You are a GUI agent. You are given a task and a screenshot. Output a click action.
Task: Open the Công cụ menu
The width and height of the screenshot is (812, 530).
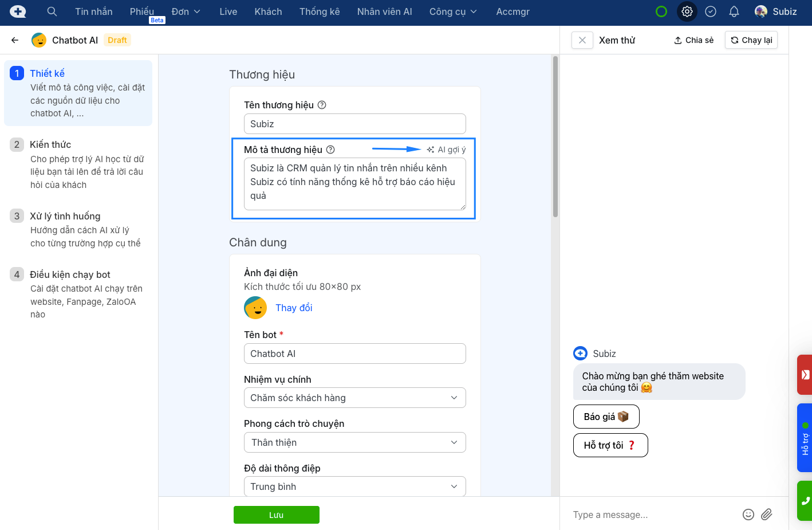click(452, 11)
